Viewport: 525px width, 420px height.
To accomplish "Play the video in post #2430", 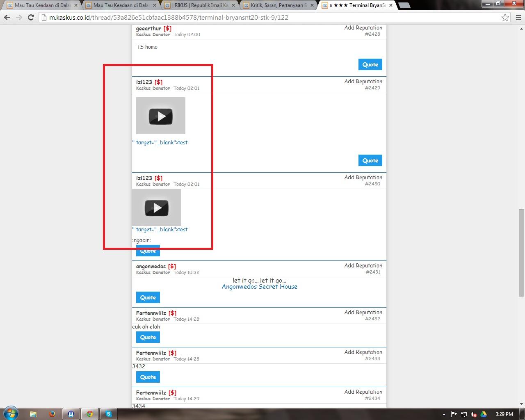I will (x=157, y=208).
